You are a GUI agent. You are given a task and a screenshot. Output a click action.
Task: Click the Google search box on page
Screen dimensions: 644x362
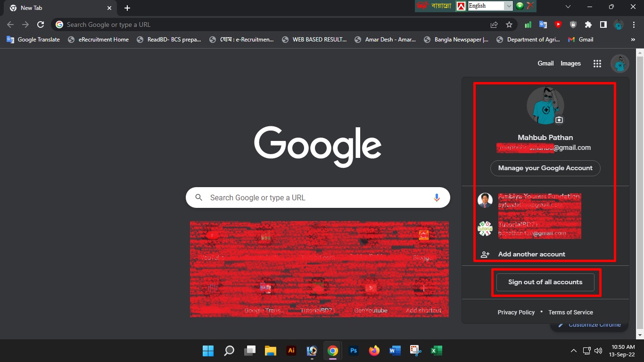pos(318,197)
